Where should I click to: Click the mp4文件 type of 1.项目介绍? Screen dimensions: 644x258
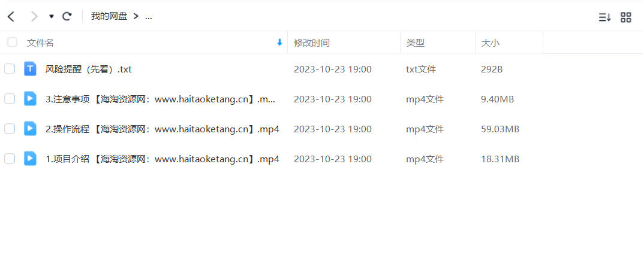[425, 159]
